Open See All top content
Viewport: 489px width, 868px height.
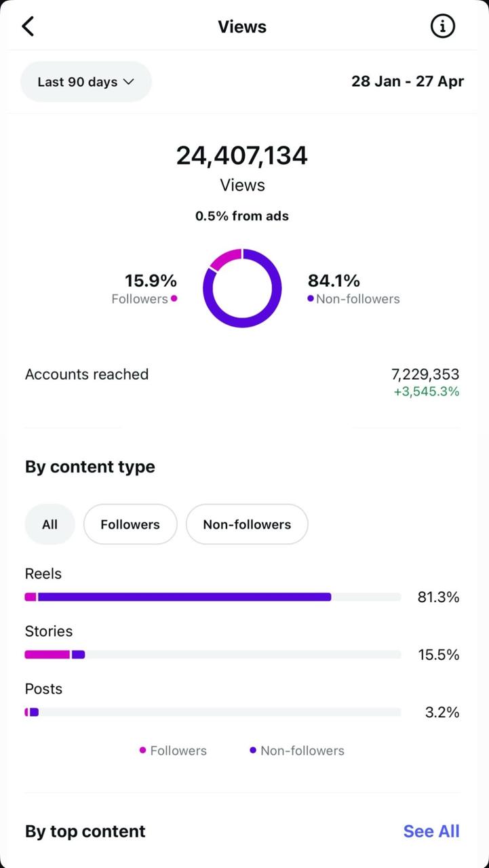(431, 831)
